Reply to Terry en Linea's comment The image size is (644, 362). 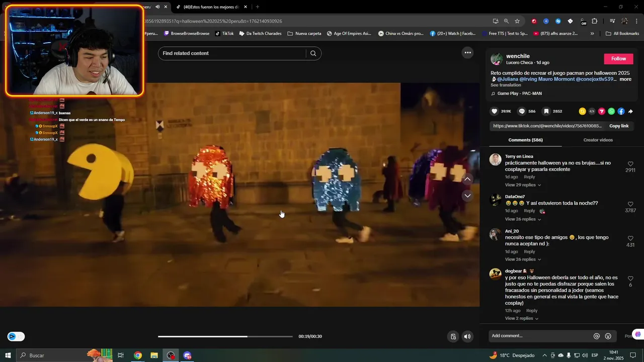pos(529,177)
